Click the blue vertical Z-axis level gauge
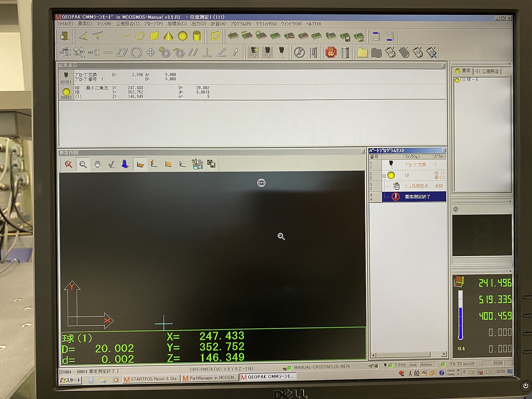Image resolution: width=532 pixels, height=399 pixels. [x=460, y=315]
